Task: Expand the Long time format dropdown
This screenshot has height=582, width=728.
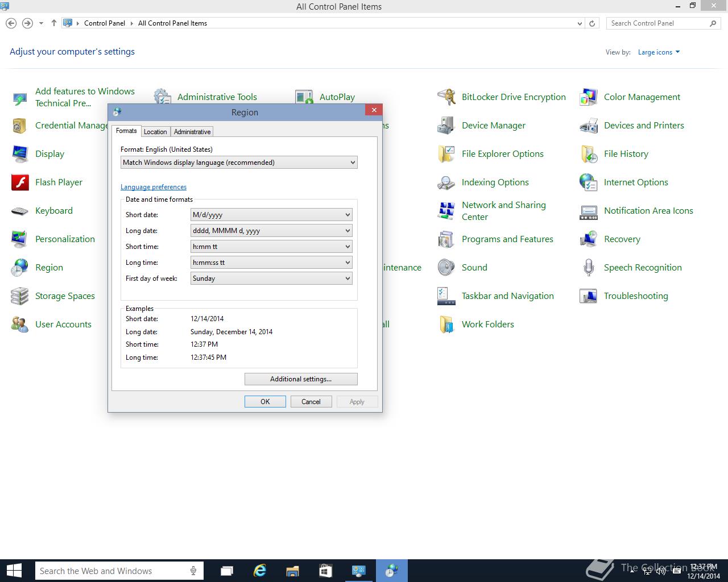Action: 271,263
